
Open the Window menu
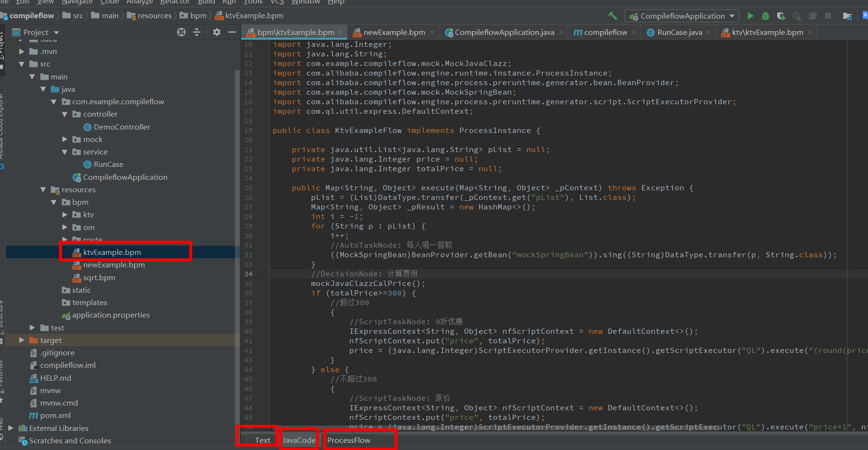[x=305, y=2]
